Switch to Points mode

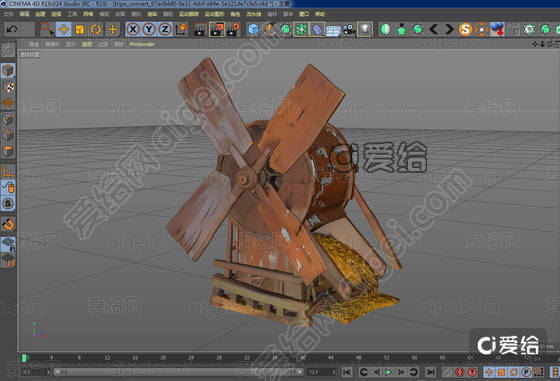coord(8,119)
